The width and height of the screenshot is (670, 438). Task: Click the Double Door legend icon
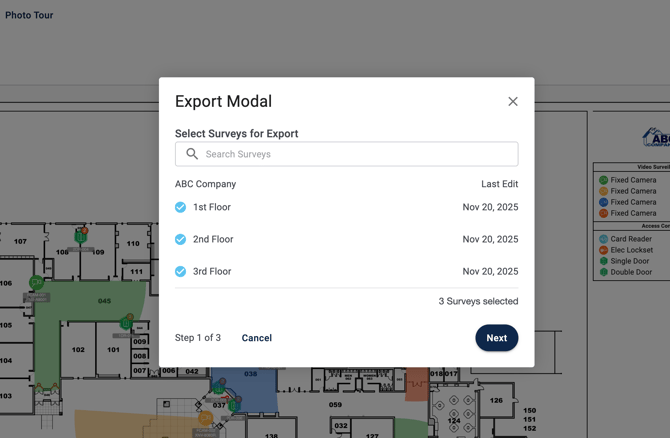(604, 272)
